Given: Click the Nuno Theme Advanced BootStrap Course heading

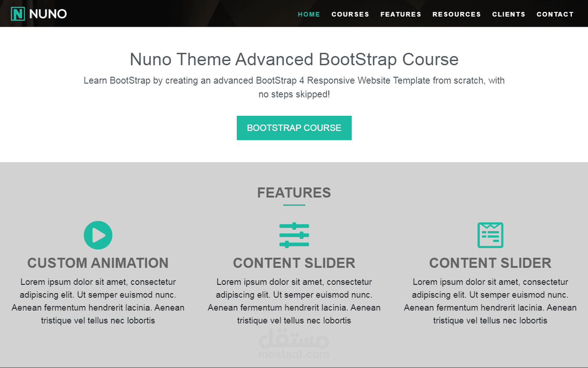Looking at the screenshot, I should pos(294,59).
